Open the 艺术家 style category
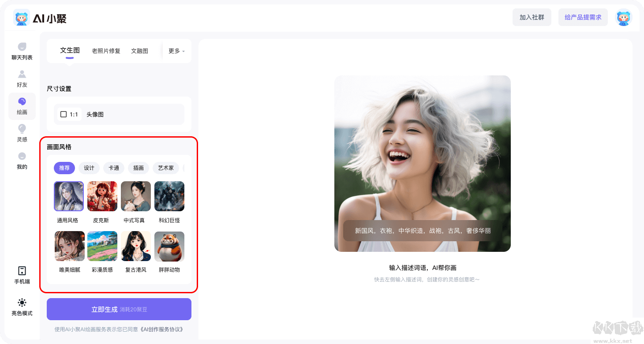644x344 pixels. tap(165, 168)
